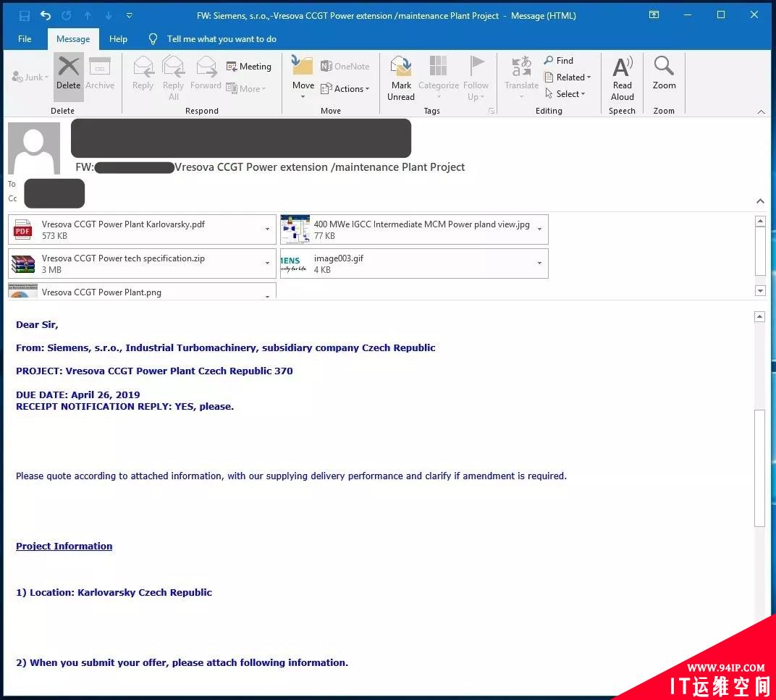Archive this message
Image resolution: width=776 pixels, height=700 pixels.
(100, 75)
